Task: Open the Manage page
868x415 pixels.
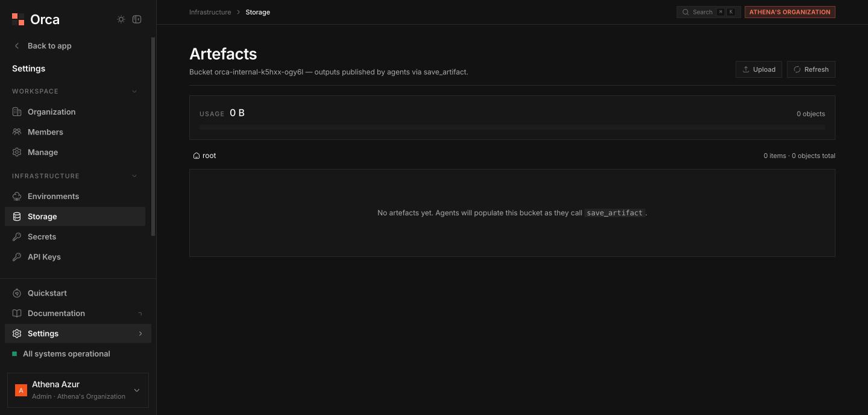Action: click(x=75, y=152)
